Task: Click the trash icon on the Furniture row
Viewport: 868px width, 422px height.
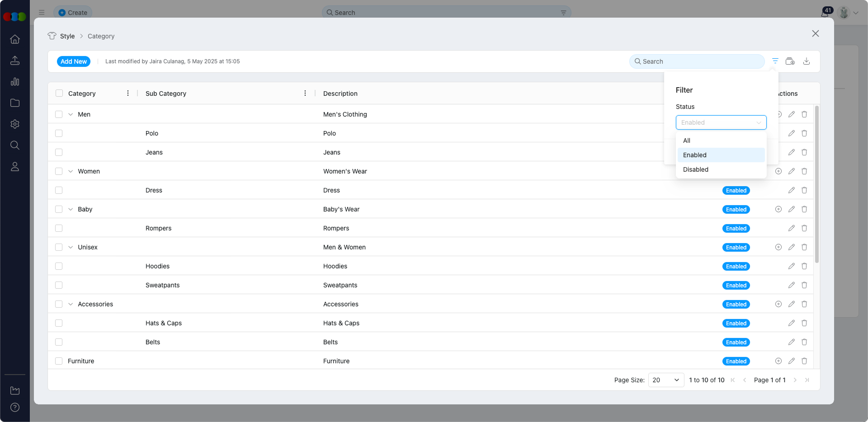Action: 804,361
